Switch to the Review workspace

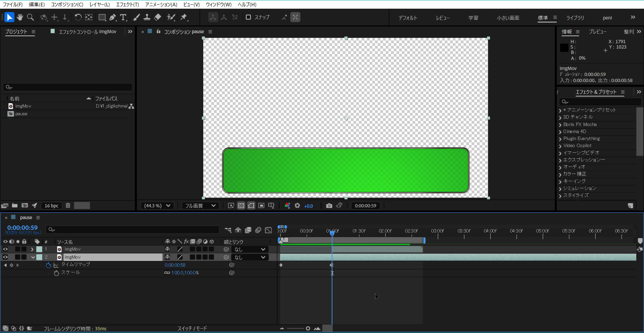(442, 18)
